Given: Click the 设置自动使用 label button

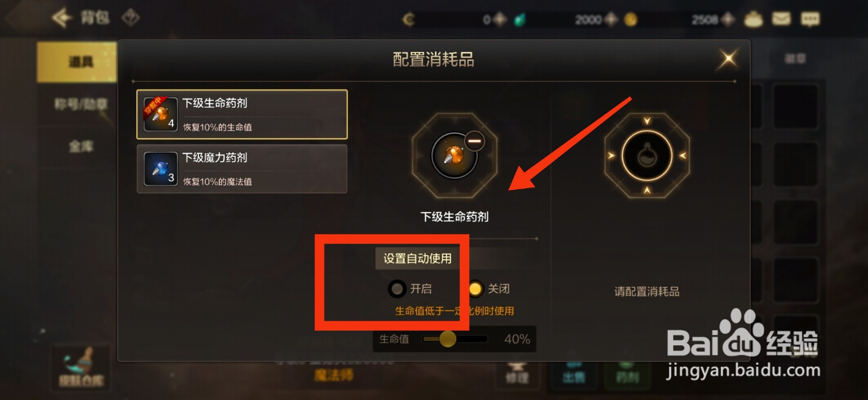Looking at the screenshot, I should click(x=418, y=259).
